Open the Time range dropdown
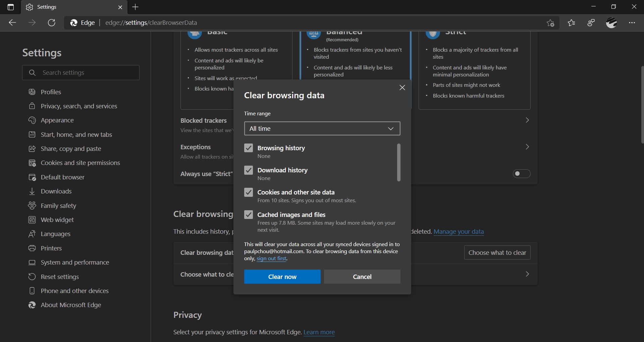This screenshot has height=342, width=644. 321,128
